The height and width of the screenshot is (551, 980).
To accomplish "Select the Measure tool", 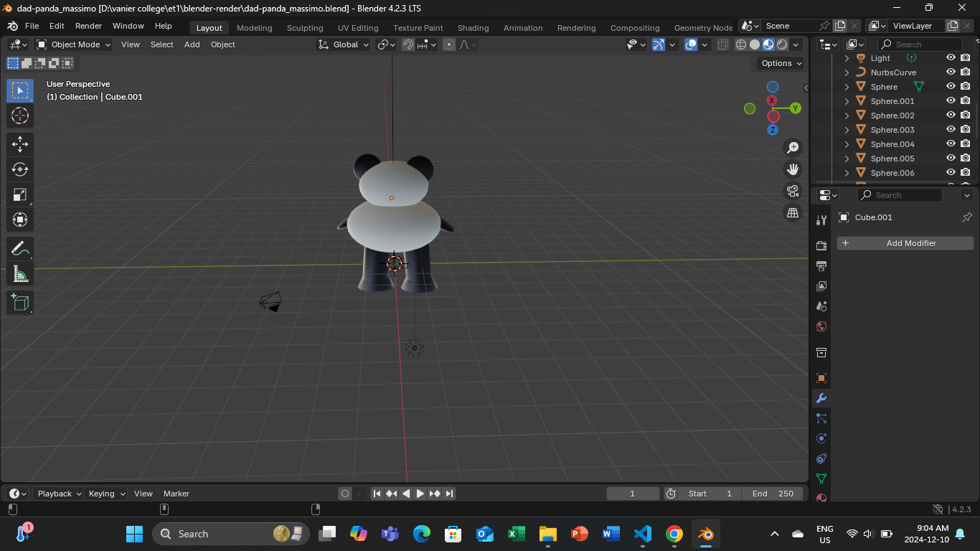I will 20,274.
